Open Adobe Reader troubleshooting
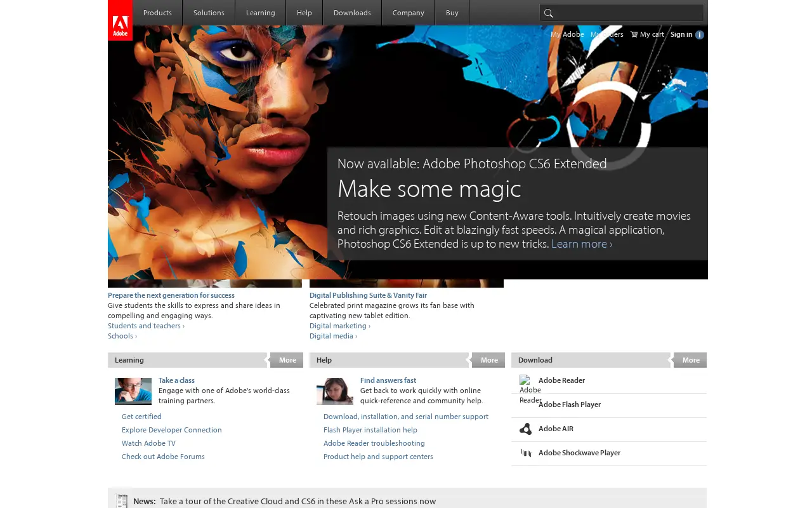Image resolution: width=812 pixels, height=508 pixels. [374, 443]
